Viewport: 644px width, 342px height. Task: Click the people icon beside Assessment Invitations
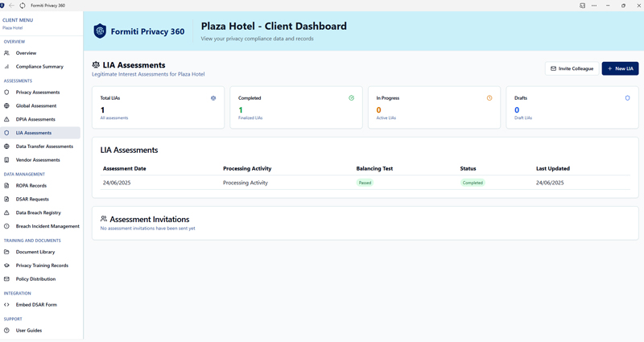tap(104, 219)
